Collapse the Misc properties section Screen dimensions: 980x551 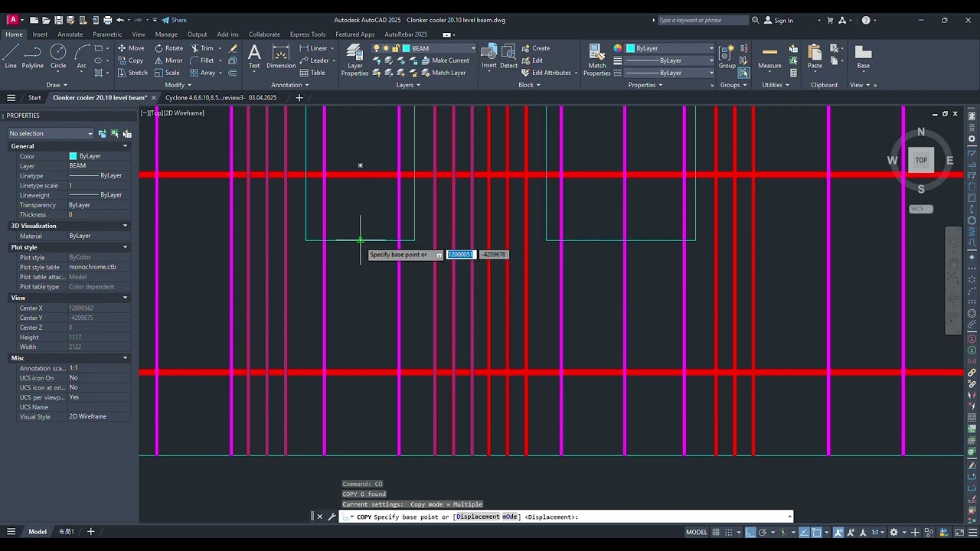126,358
